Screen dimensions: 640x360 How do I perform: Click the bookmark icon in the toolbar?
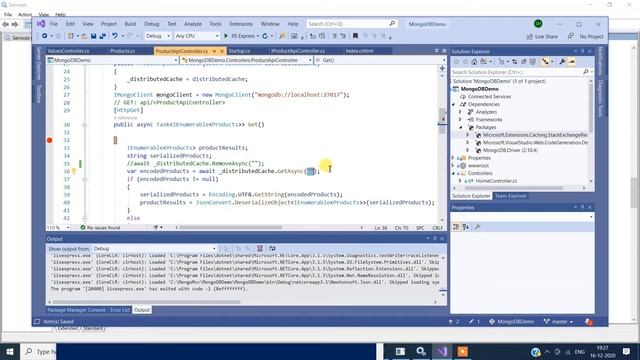coord(355,36)
